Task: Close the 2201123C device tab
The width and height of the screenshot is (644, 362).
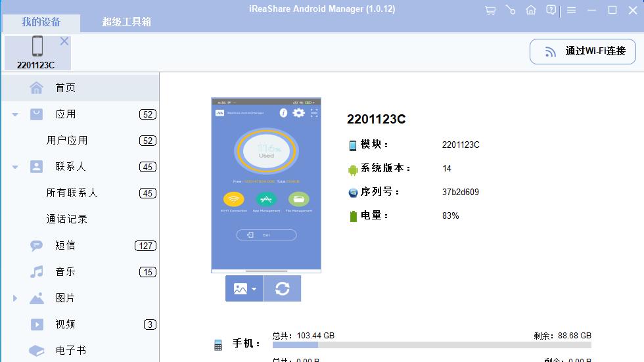Action: coord(64,41)
